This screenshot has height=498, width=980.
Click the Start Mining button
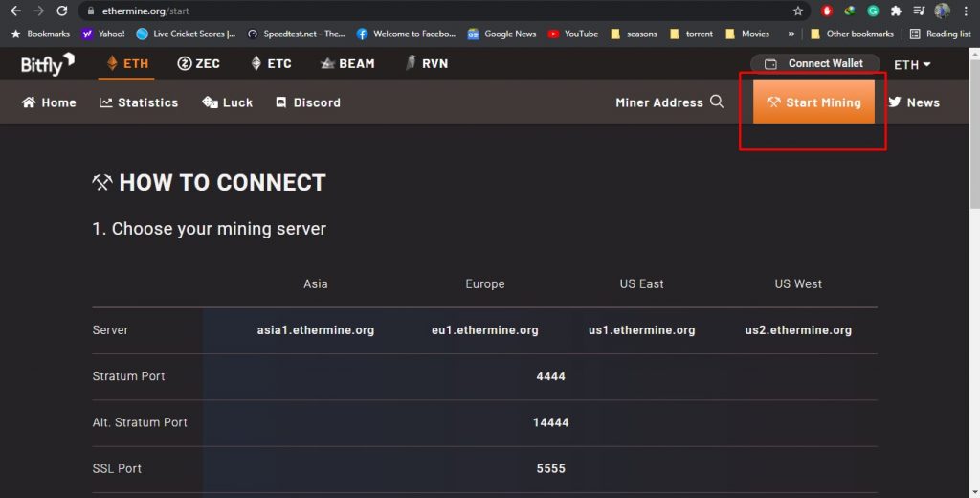pos(813,102)
